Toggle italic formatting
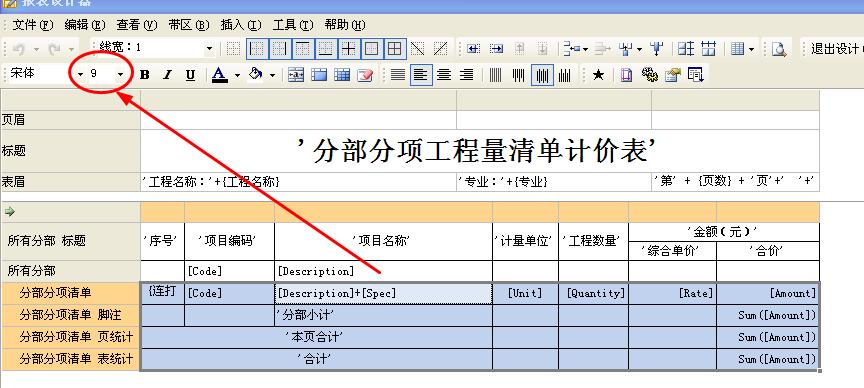 [168, 75]
